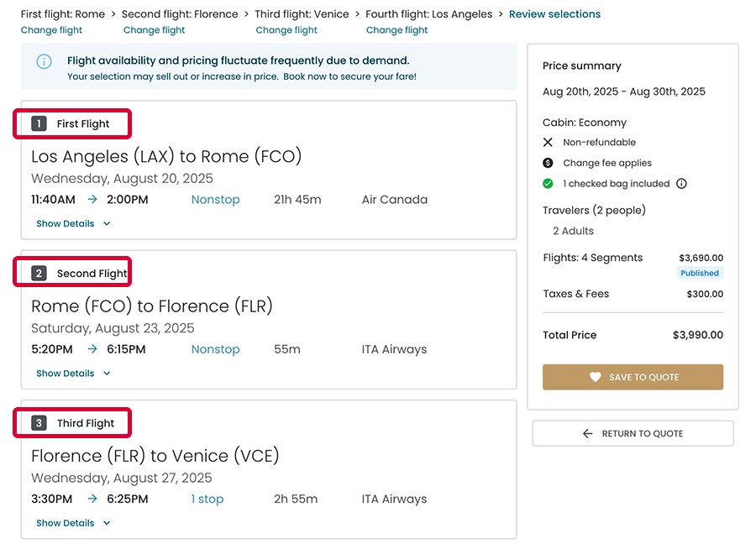This screenshot has height=549, width=756.
Task: Click the number 2 badge for Second Flight
Action: pyautogui.click(x=39, y=274)
